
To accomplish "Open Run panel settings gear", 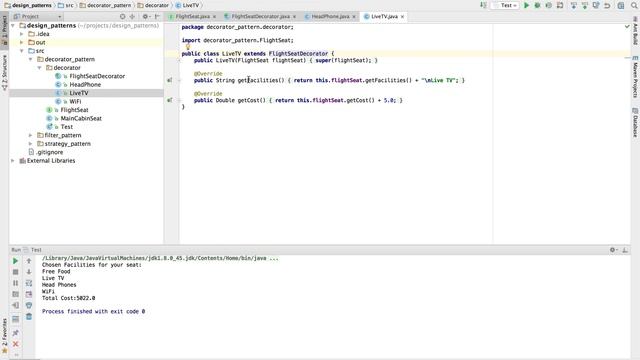I will point(613,250).
